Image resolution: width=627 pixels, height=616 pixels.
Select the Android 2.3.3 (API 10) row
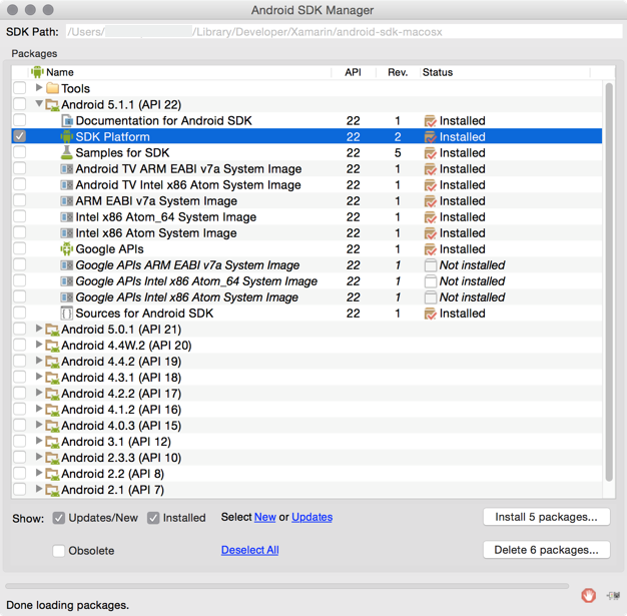[x=307, y=458]
